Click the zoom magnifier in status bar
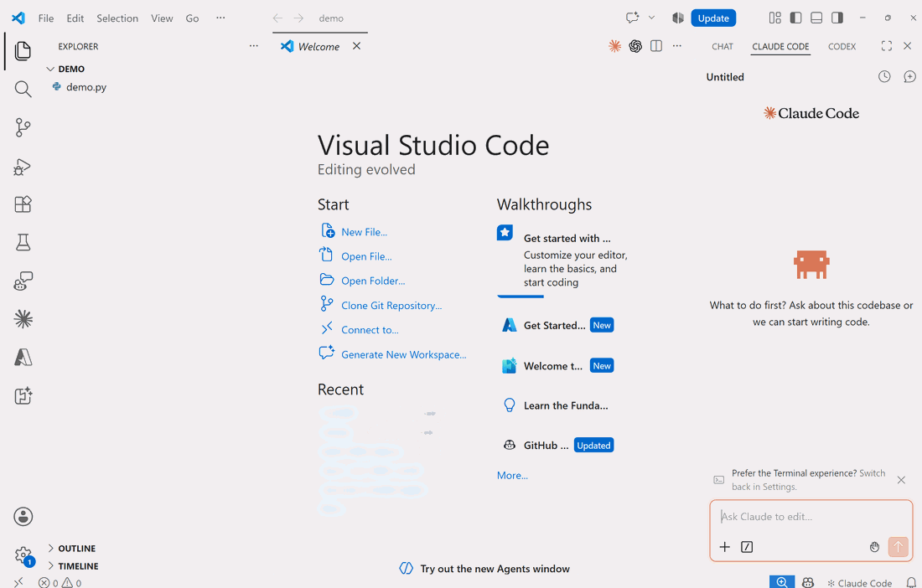The image size is (922, 588). click(x=781, y=582)
